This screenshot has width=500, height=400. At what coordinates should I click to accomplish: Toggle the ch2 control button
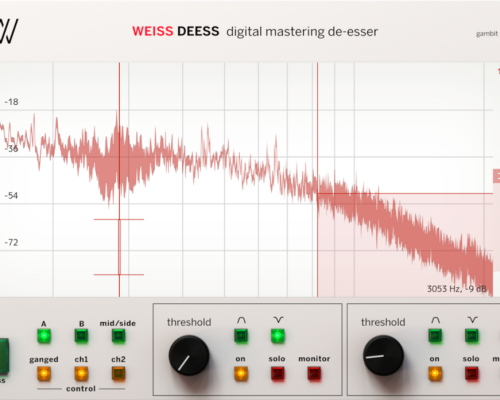tap(118, 373)
